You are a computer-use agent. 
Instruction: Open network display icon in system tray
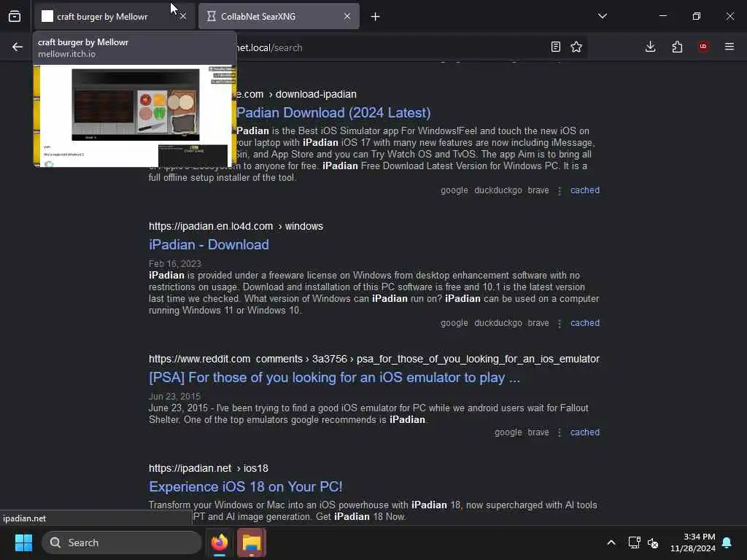(x=634, y=542)
